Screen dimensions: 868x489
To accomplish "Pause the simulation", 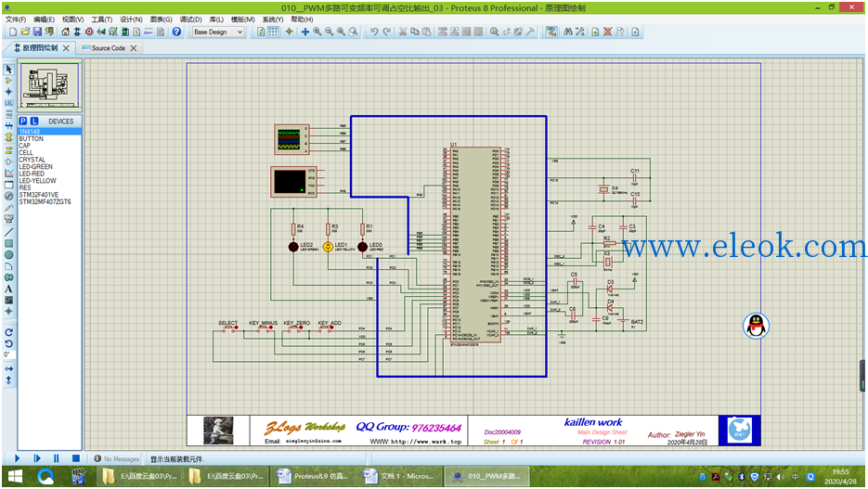I will click(56, 458).
